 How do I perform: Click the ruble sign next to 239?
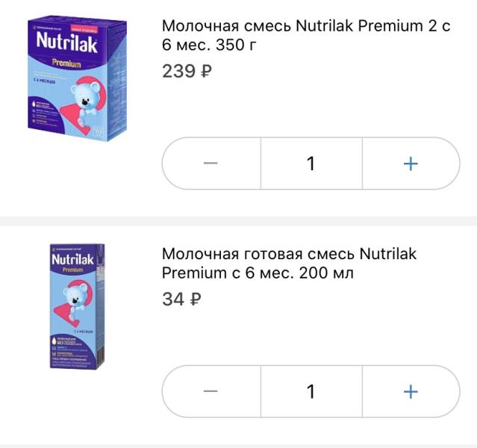point(206,71)
